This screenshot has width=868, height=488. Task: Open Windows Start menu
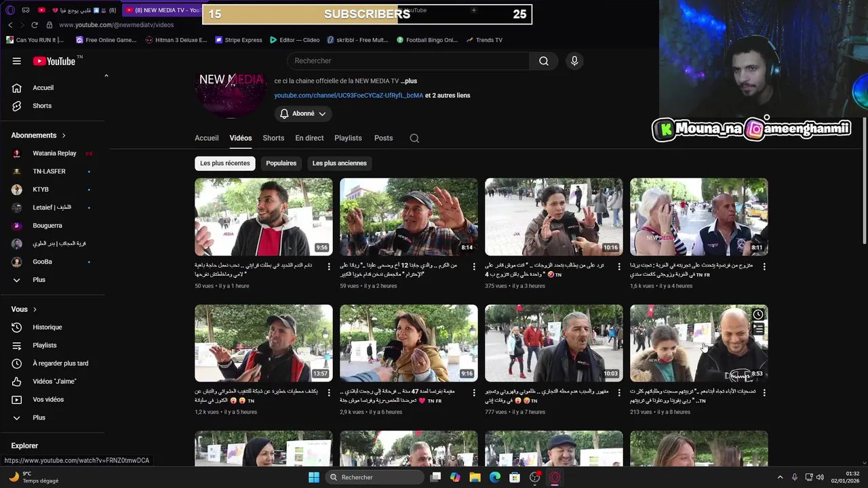coord(314,477)
